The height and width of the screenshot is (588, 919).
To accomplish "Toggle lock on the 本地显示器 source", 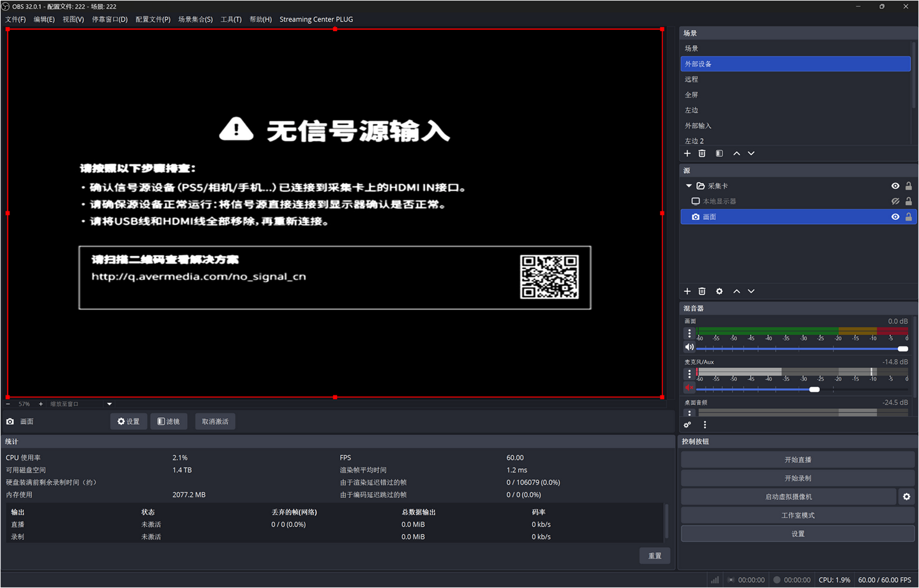I will coord(909,202).
